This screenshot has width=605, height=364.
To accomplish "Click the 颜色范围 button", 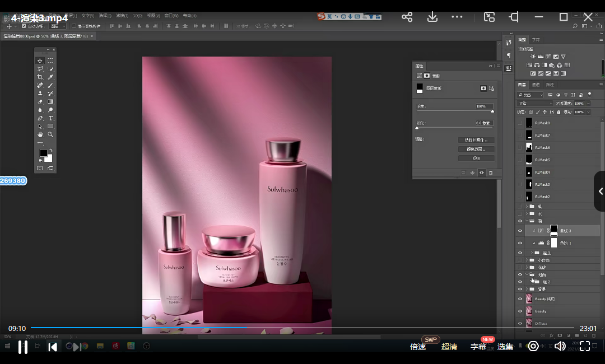I will (476, 149).
